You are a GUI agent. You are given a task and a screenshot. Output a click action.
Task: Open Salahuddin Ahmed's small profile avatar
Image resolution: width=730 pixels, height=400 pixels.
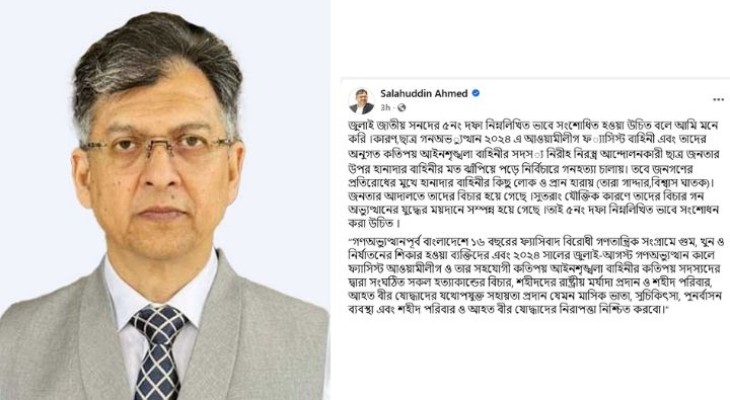pos(362,101)
